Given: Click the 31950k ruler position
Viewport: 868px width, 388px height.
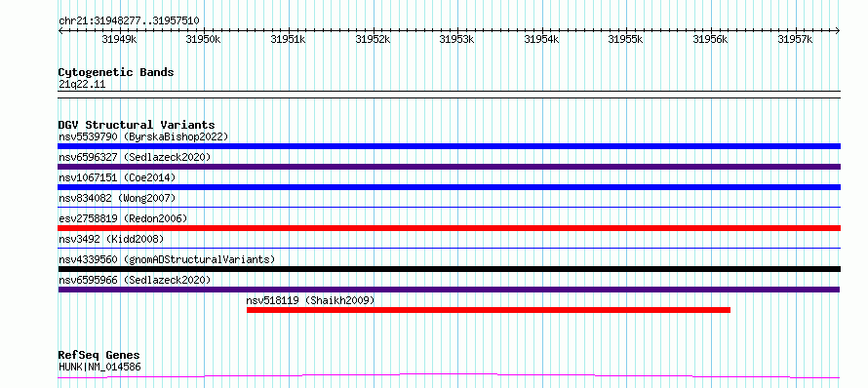Looking at the screenshot, I should (x=204, y=39).
